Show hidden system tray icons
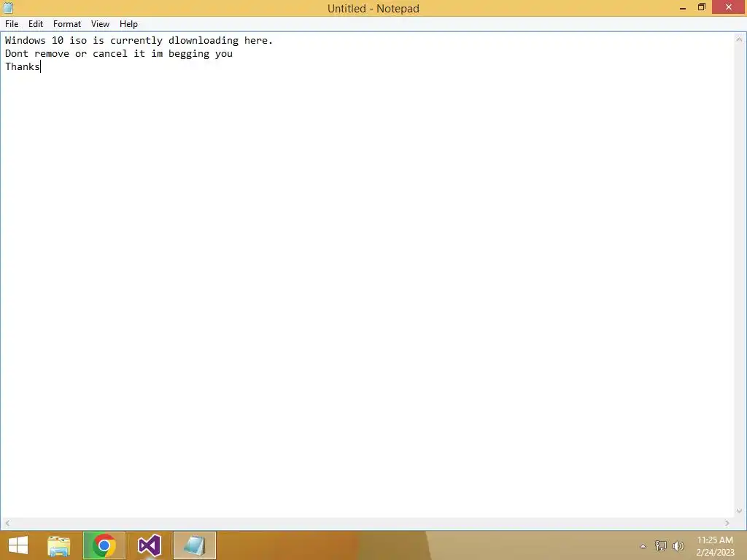Image resolution: width=747 pixels, height=560 pixels. 643,546
